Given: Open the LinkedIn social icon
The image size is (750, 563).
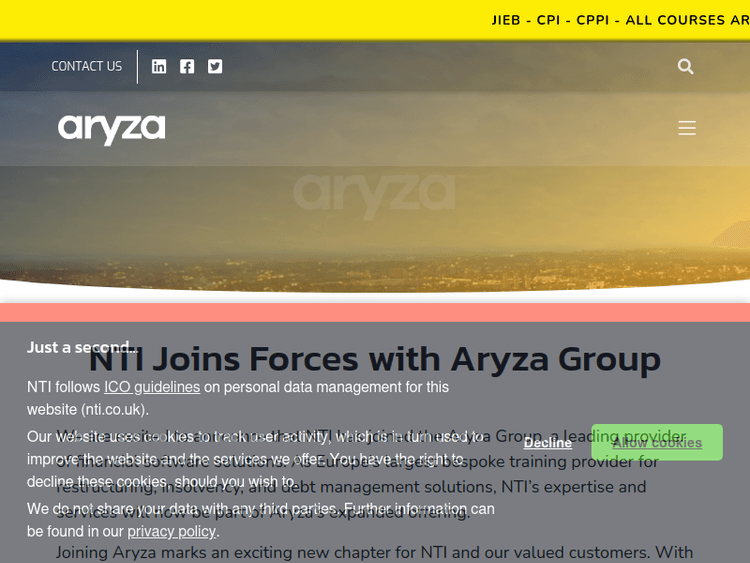Looking at the screenshot, I should pos(159,66).
